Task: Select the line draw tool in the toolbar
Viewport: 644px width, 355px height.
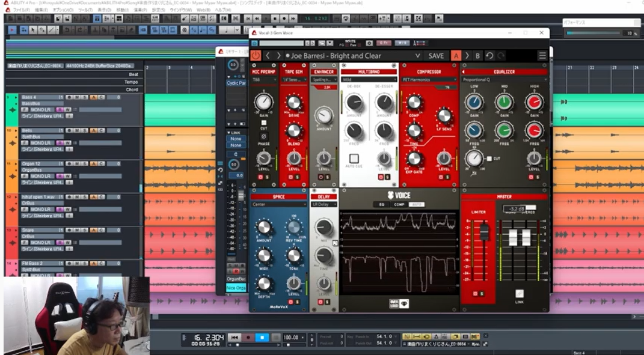Action: click(x=51, y=30)
